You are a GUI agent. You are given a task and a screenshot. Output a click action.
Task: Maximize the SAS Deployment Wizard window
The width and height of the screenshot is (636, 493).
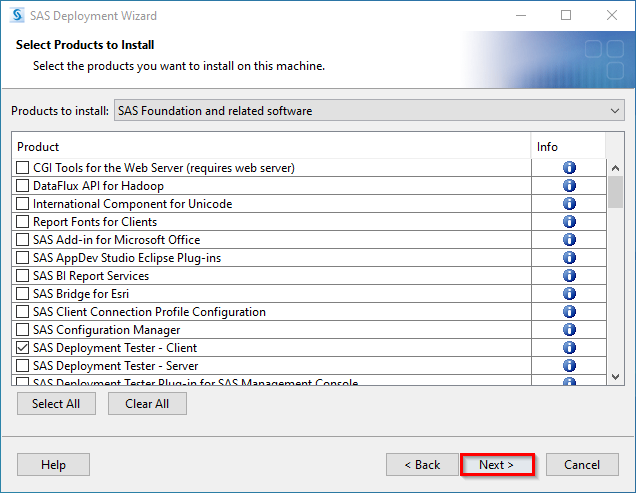point(566,15)
